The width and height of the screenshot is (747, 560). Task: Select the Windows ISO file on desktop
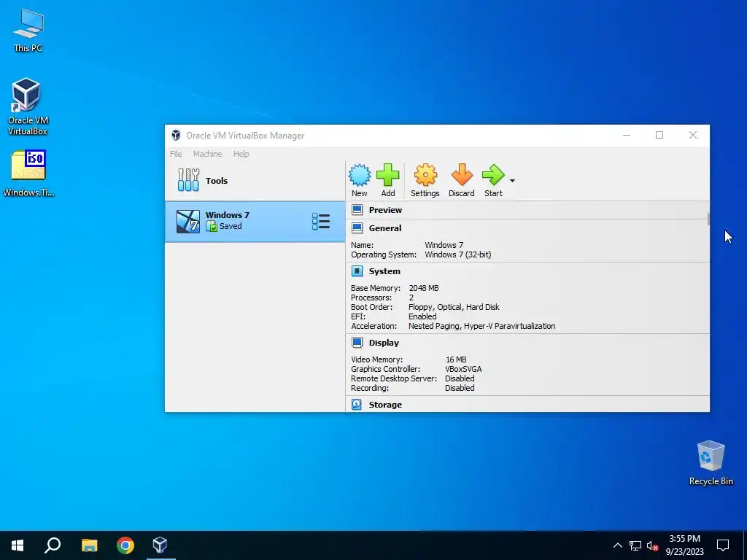pos(28,174)
